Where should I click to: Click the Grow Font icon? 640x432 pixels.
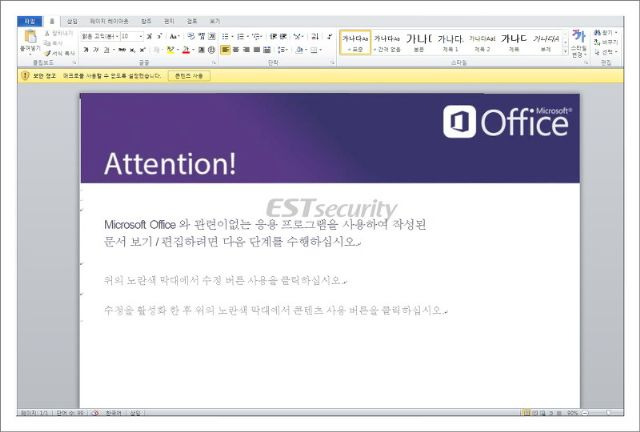tap(149, 36)
